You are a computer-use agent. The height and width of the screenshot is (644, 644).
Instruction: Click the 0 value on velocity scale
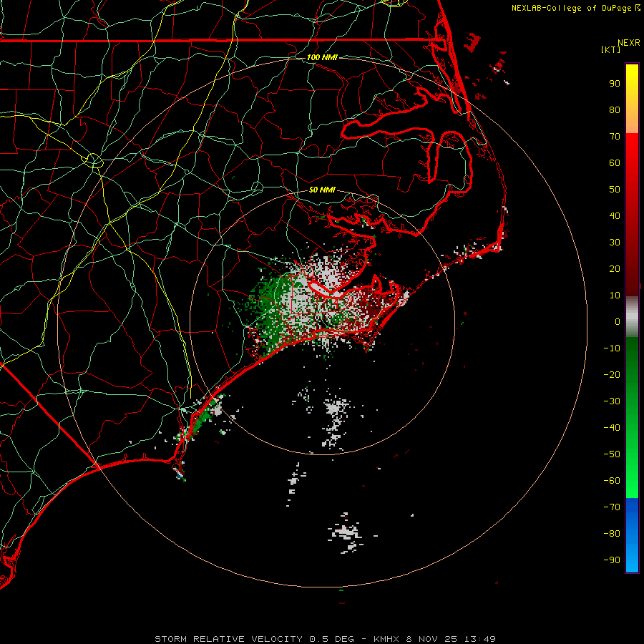click(618, 322)
